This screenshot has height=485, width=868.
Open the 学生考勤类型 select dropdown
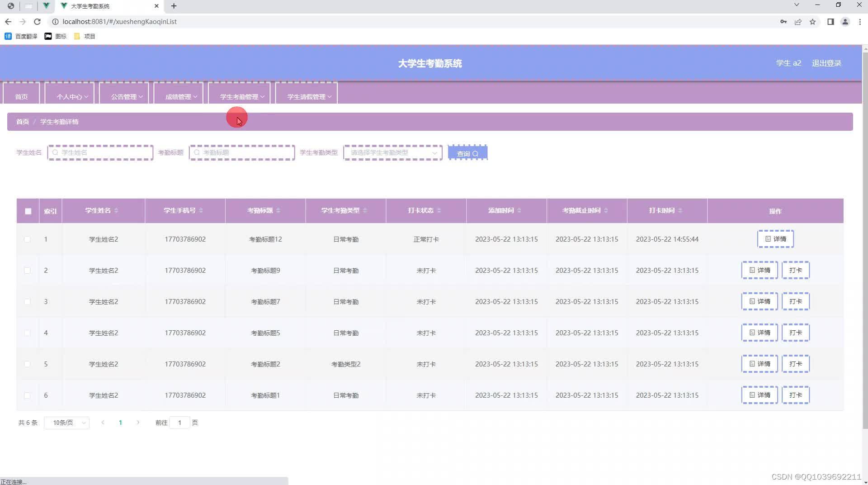pos(393,153)
